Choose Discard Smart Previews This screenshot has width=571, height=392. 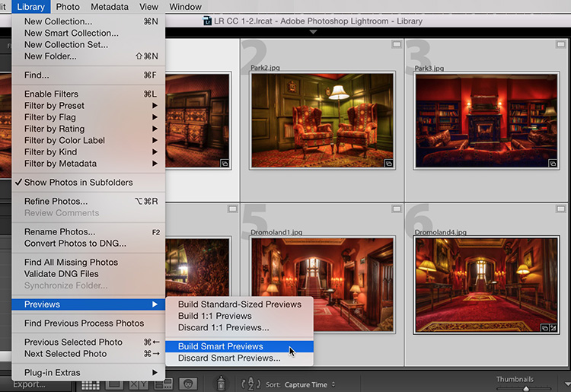pos(239,359)
